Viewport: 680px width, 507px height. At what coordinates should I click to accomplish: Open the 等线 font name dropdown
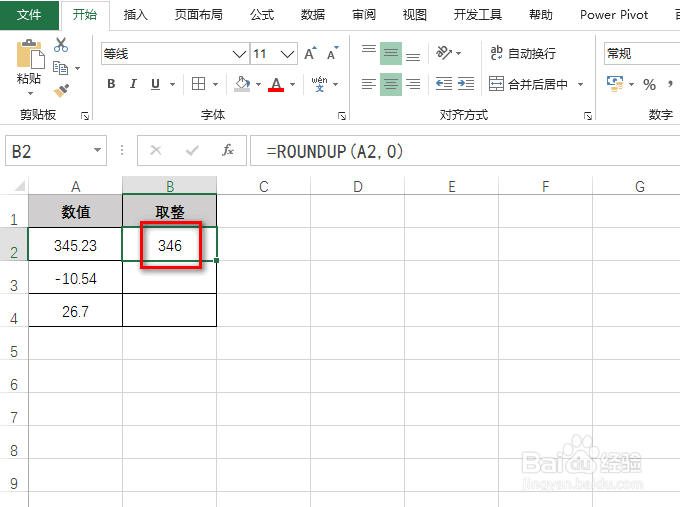239,54
